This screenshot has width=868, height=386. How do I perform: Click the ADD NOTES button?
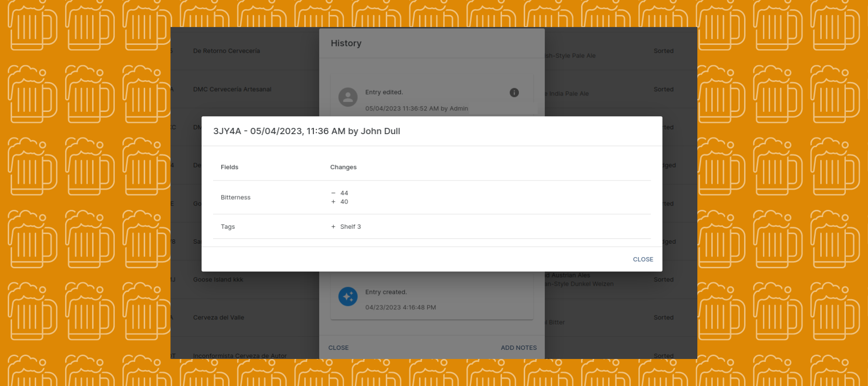coord(518,347)
